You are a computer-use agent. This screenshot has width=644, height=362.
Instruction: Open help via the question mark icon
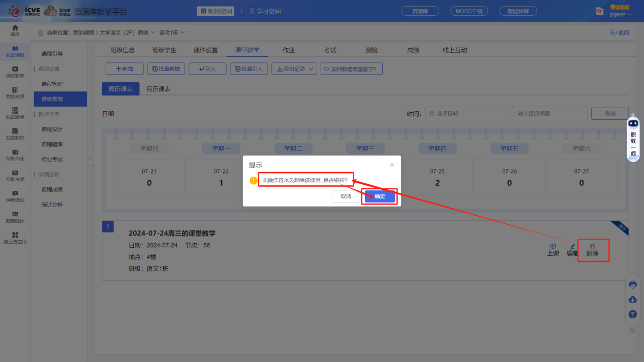point(632,314)
